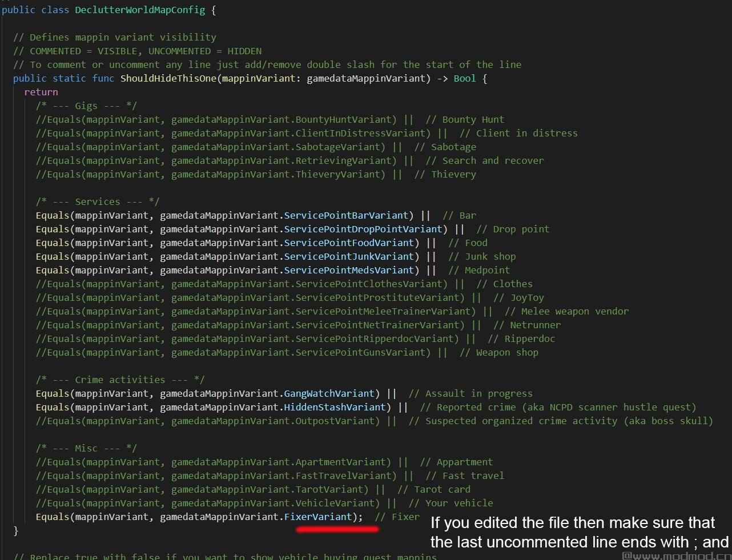Click ServicePointGunsVariant in commented line

pos(360,352)
